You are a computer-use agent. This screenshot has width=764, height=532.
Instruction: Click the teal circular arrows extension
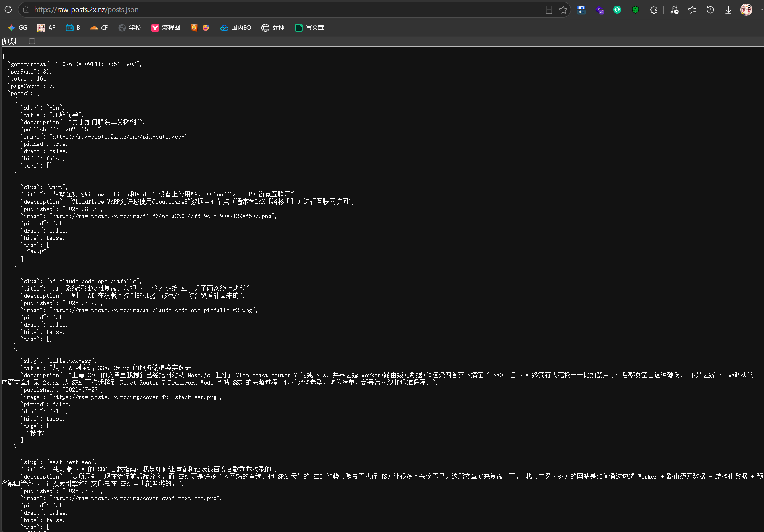click(617, 10)
